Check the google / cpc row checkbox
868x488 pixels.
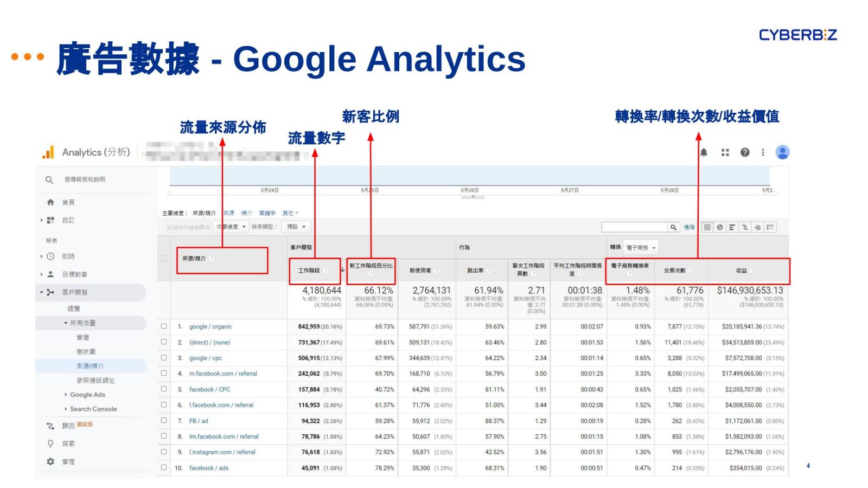click(x=164, y=358)
